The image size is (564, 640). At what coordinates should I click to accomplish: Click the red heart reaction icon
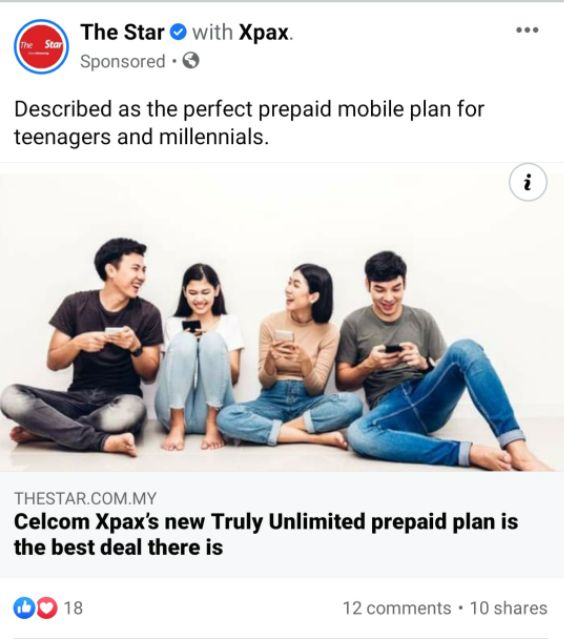pyautogui.click(x=46, y=608)
